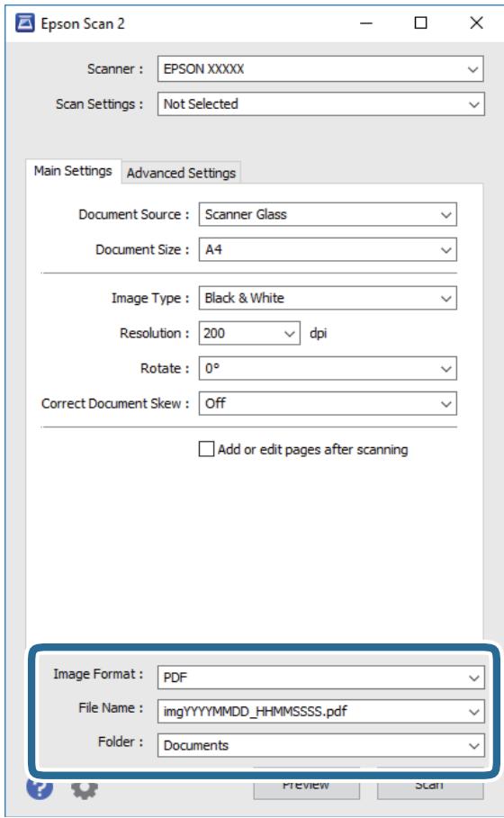Minimize the Epson Scan 2 window
The width and height of the screenshot is (504, 818).
366,23
